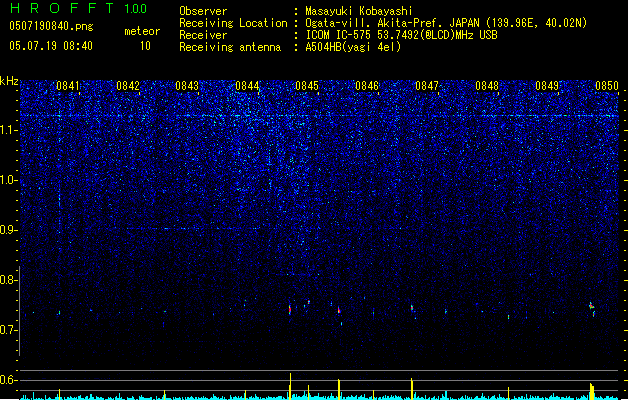Click the 1.0 kHz axis label
Image resolution: width=629 pixels, height=400 pixels.
tap(8, 180)
